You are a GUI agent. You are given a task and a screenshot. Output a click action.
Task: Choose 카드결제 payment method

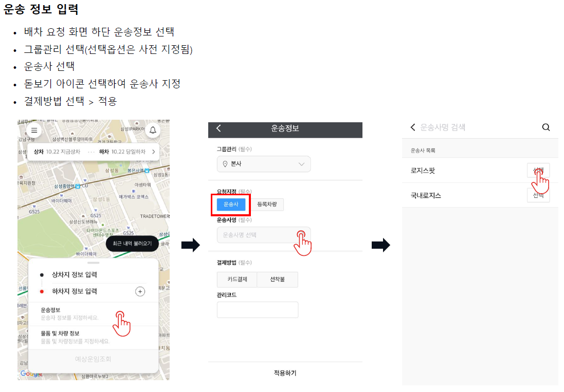[237, 279]
